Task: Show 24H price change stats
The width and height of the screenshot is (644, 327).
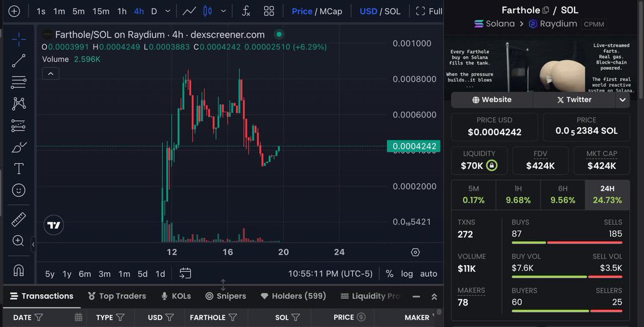Action: click(607, 195)
